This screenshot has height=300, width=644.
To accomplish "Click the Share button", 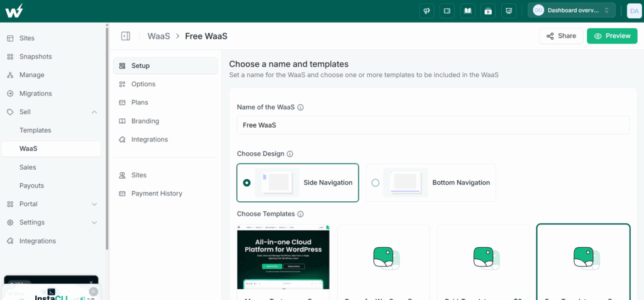I will pyautogui.click(x=561, y=36).
